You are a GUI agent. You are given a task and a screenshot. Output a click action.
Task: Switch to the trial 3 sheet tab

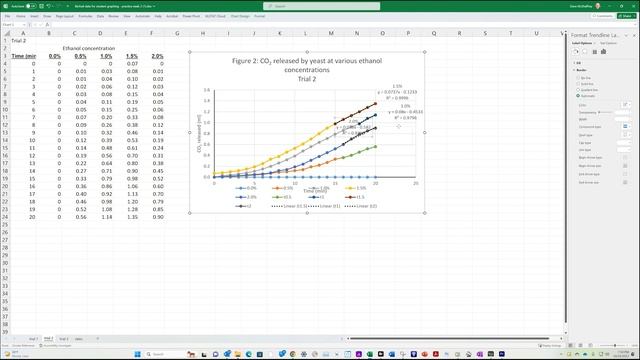point(64,339)
